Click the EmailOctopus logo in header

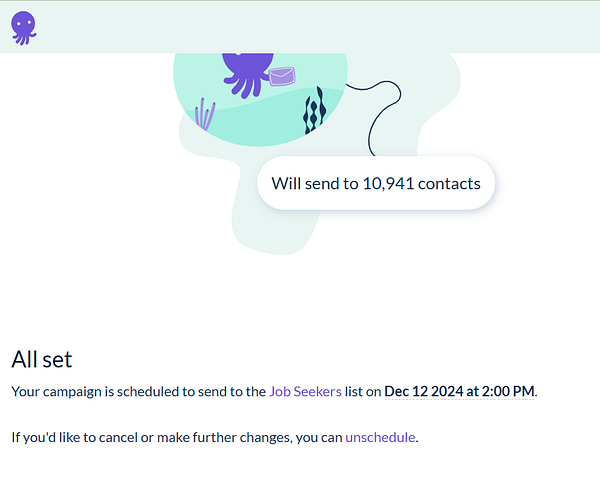pyautogui.click(x=24, y=28)
